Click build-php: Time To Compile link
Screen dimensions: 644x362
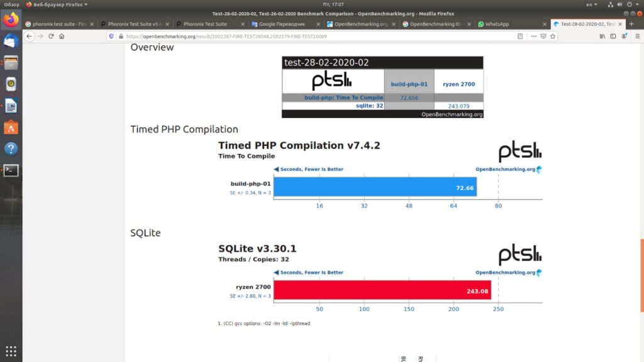click(x=344, y=97)
